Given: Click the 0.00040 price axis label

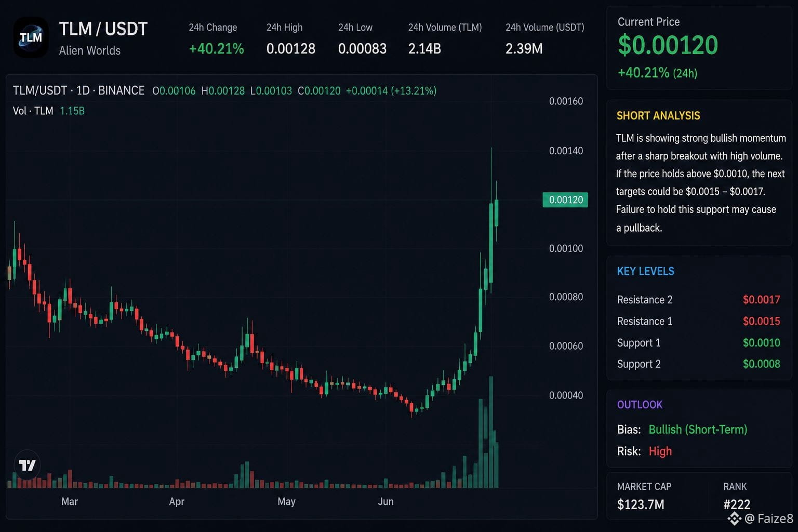Looking at the screenshot, I should click(566, 395).
